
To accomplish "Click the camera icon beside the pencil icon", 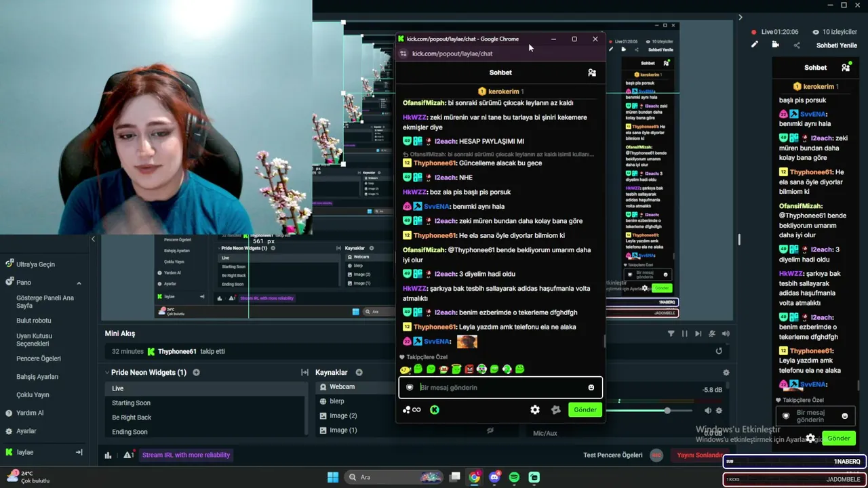I will 775,45.
